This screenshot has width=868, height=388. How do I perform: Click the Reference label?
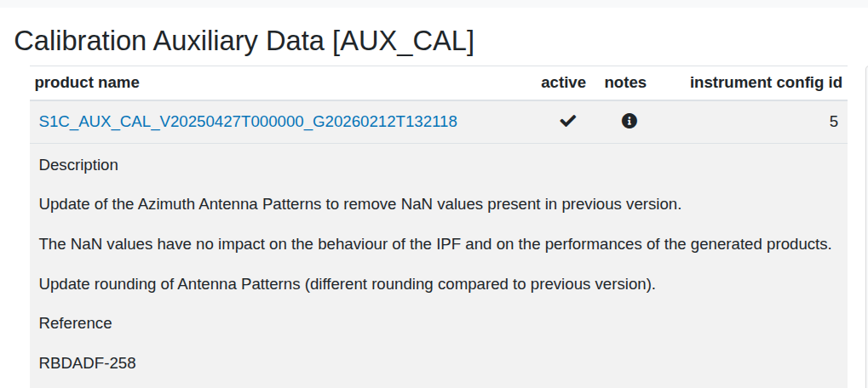75,323
